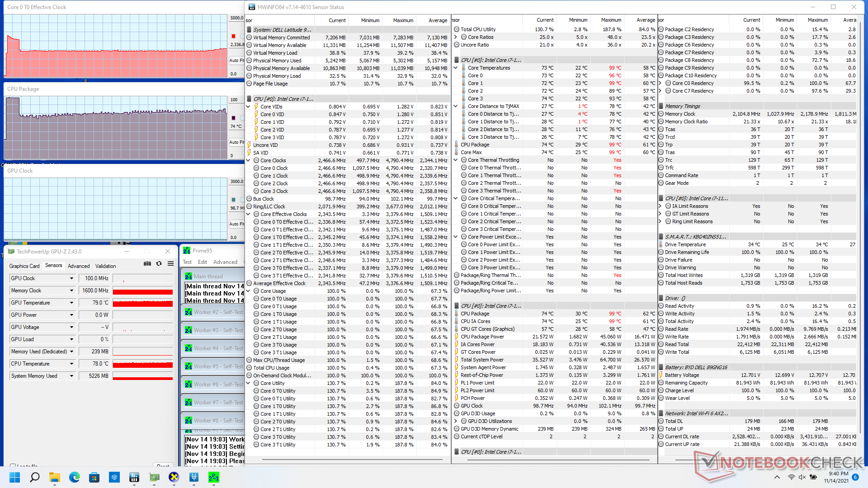
Task: Open Prime95 from the taskbar
Action: coord(213,477)
